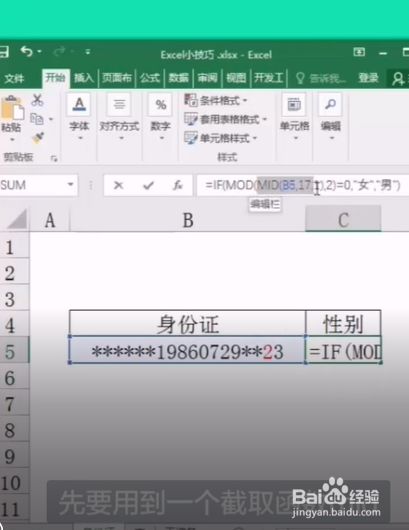Open the 开发工具 tab
Image resolution: width=409 pixels, height=530 pixels.
(x=268, y=78)
